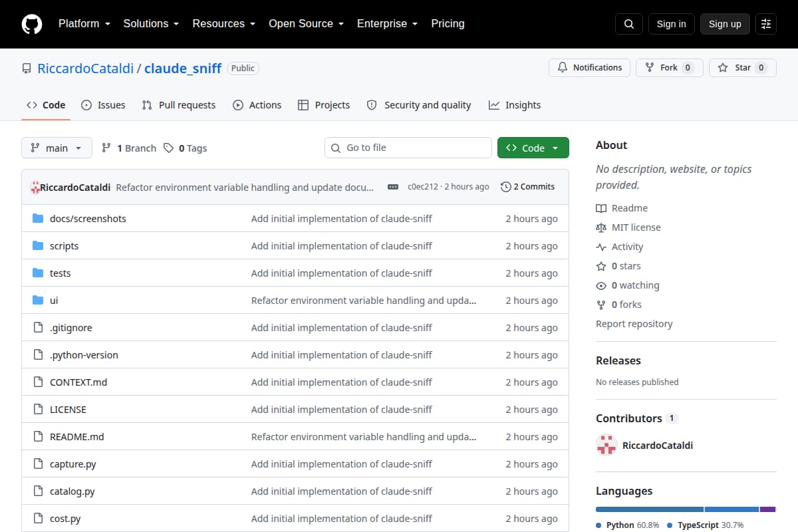Click the tests folder icon

pos(38,273)
